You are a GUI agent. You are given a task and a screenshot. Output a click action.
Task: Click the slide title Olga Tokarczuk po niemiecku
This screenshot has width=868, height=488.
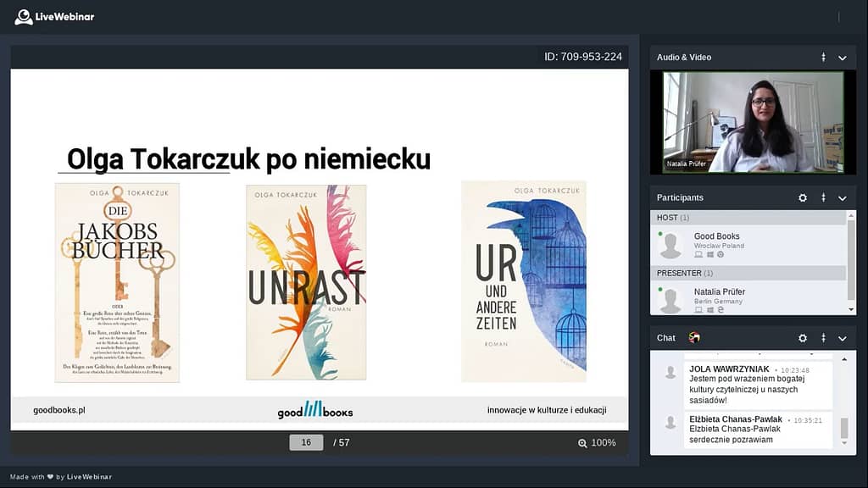(248, 158)
